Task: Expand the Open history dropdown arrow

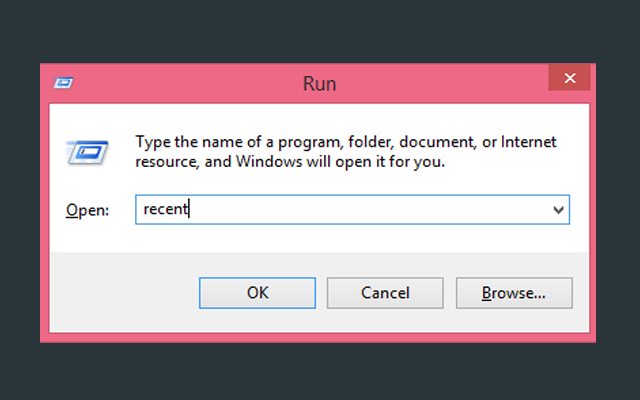Action: click(558, 210)
